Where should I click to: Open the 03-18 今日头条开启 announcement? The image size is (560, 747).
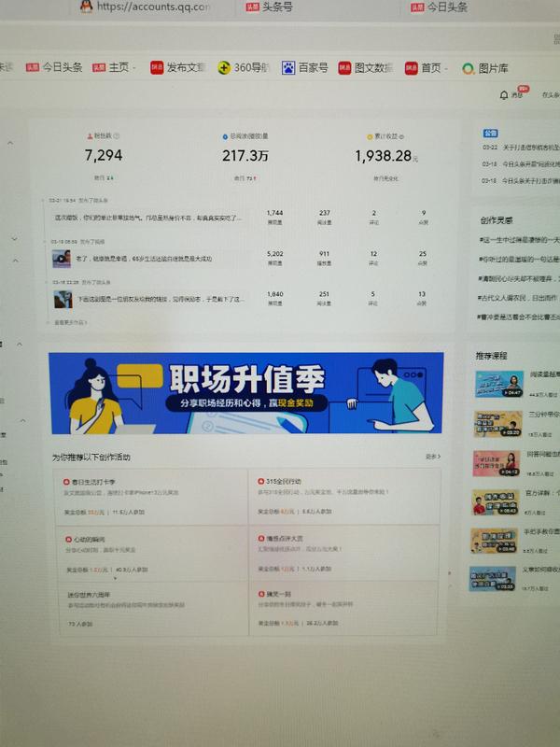pyautogui.click(x=521, y=164)
